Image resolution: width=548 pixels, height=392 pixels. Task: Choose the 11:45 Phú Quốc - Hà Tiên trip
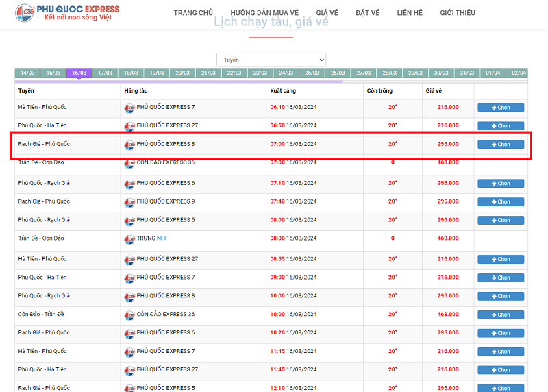click(501, 370)
